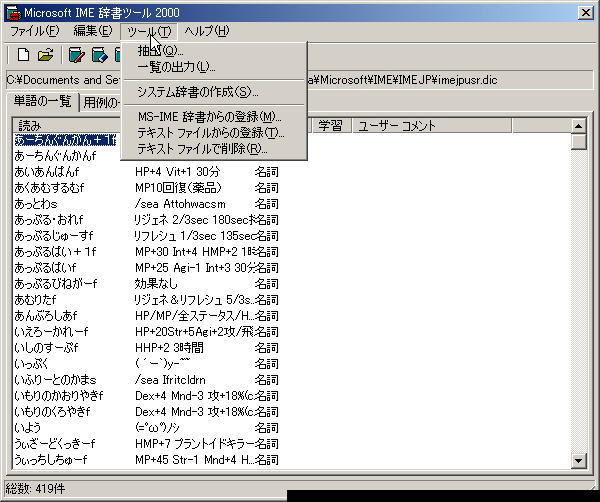This screenshot has width=600, height=502.
Task: Switch to the 用例の一覧 tab
Action: coord(101,103)
